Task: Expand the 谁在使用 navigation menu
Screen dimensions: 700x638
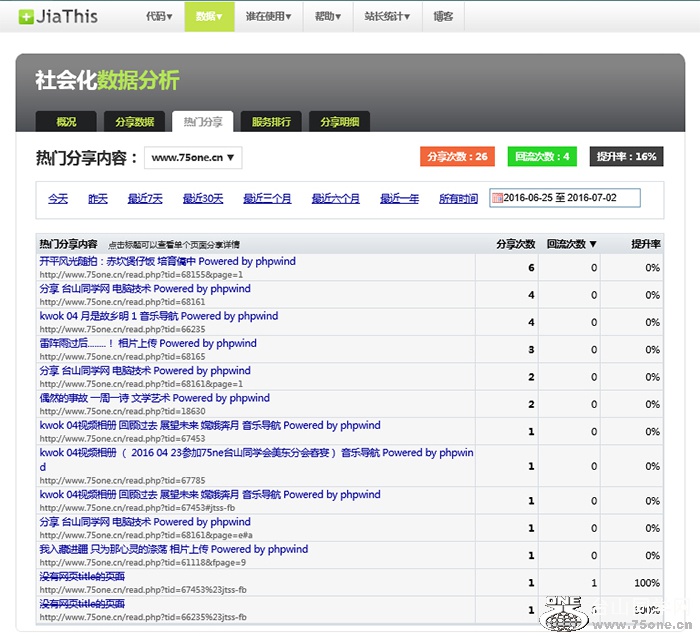Action: point(272,17)
